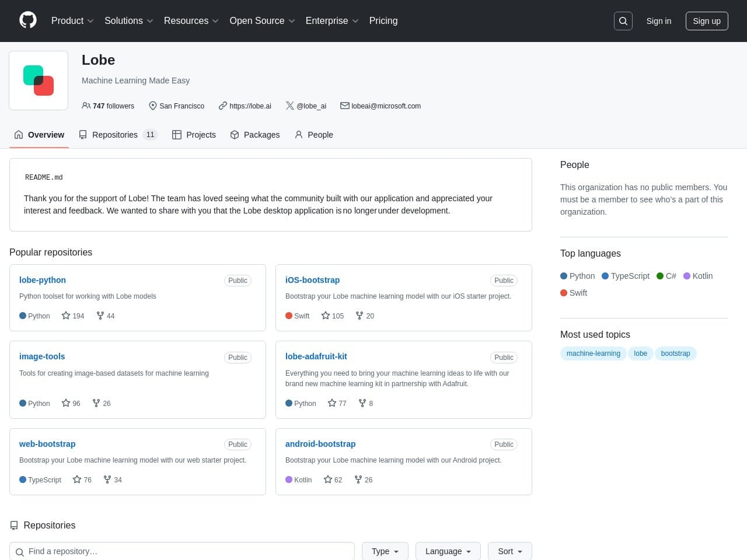Open the forks of lobe-adafruit-kit
The height and width of the screenshot is (560, 747).
pyautogui.click(x=366, y=403)
